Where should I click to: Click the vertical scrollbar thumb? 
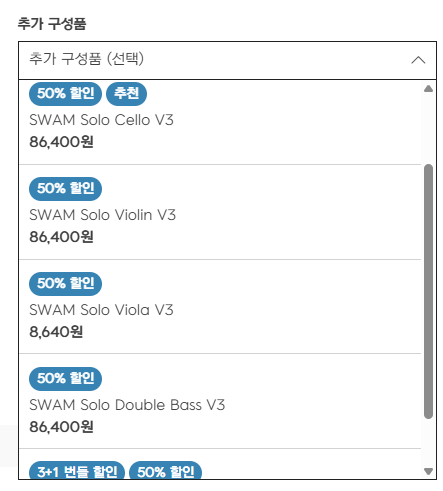pyautogui.click(x=428, y=291)
